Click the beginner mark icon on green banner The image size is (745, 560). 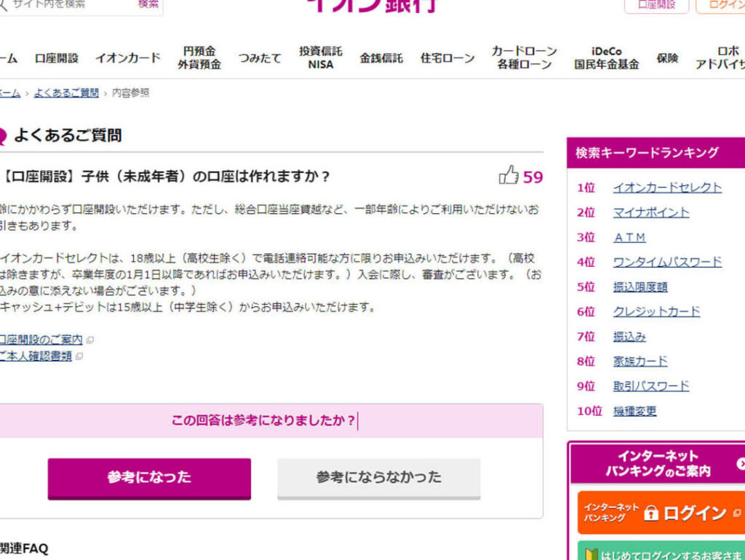pyautogui.click(x=590, y=555)
